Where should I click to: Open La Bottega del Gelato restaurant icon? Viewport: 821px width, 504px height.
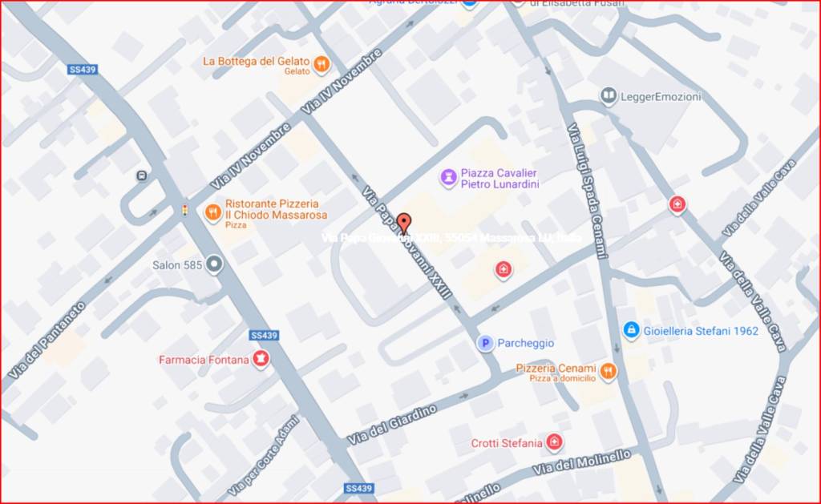tap(322, 65)
